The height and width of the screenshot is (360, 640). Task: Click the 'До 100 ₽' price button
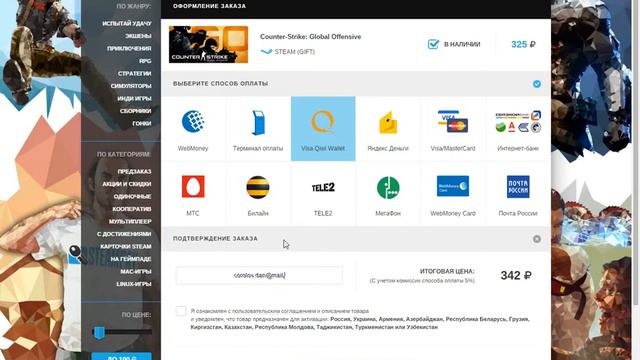tap(121, 356)
